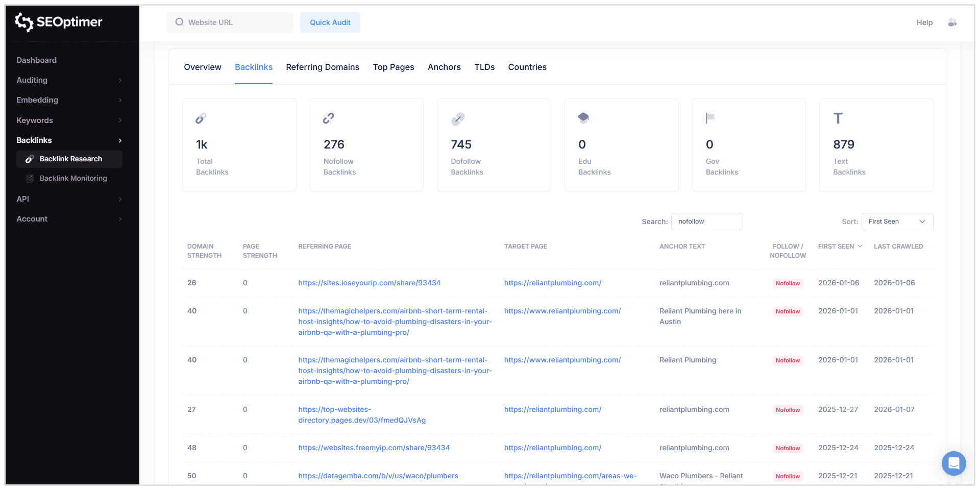Click the Gov Backlinks flag icon
The height and width of the screenshot is (490, 980).
[x=710, y=118]
